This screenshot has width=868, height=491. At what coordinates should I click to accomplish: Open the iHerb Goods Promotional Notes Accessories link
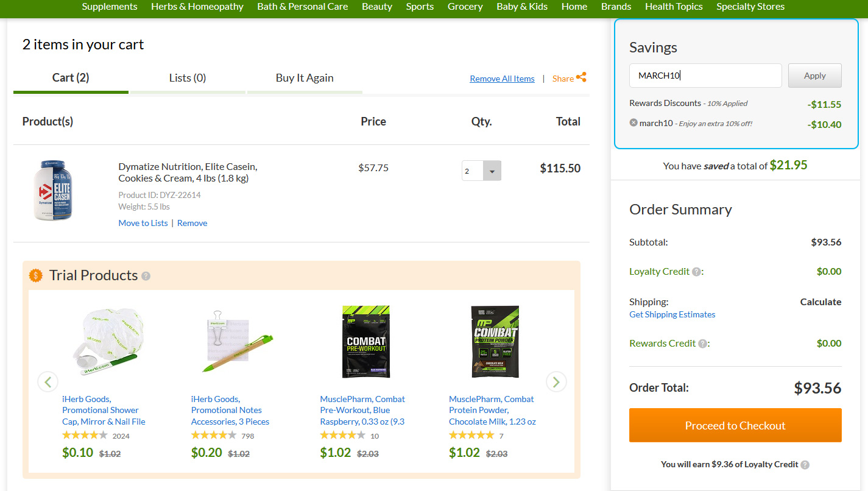click(230, 410)
